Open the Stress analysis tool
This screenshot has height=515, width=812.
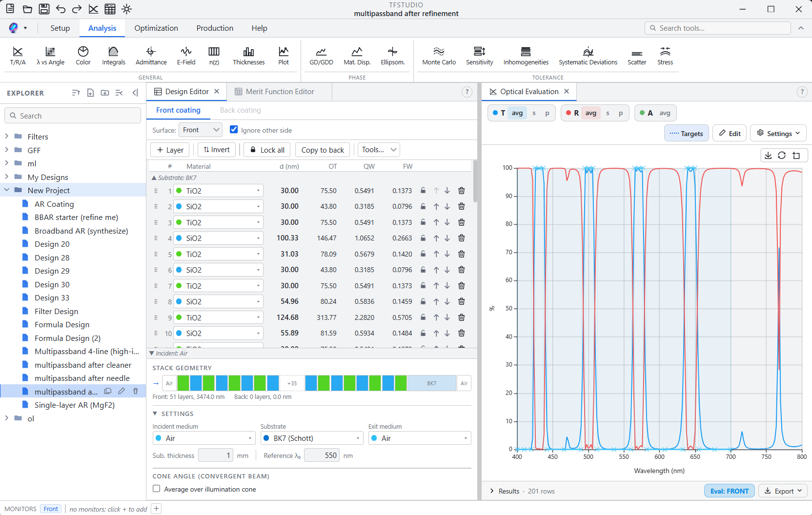pyautogui.click(x=665, y=56)
